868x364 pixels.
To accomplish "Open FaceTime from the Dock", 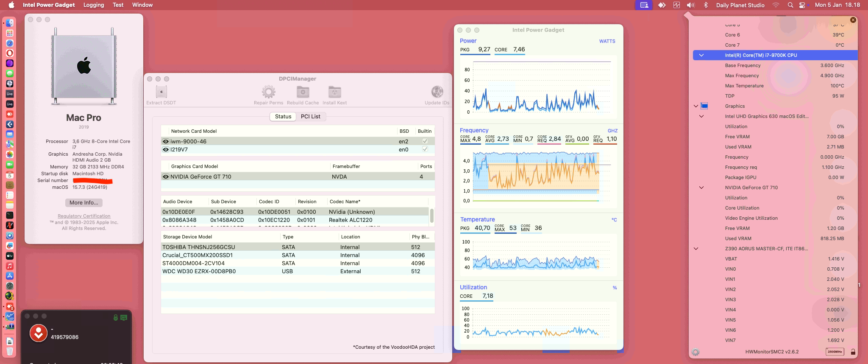I will [x=9, y=165].
